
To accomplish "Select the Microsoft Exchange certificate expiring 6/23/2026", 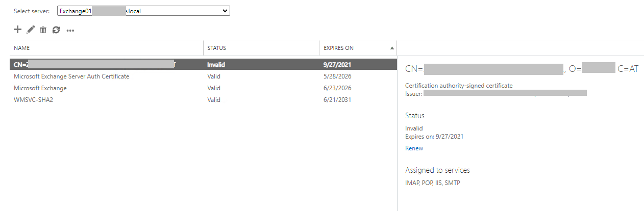I will (203, 88).
